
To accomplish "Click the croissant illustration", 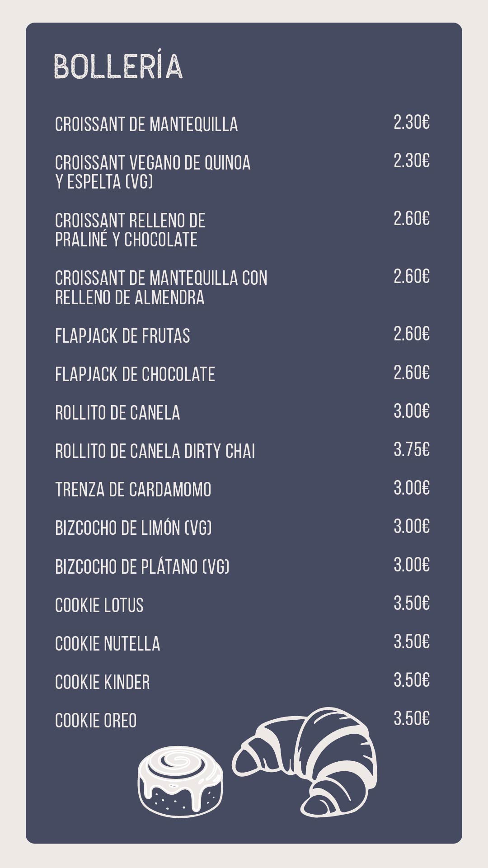I will click(305, 763).
